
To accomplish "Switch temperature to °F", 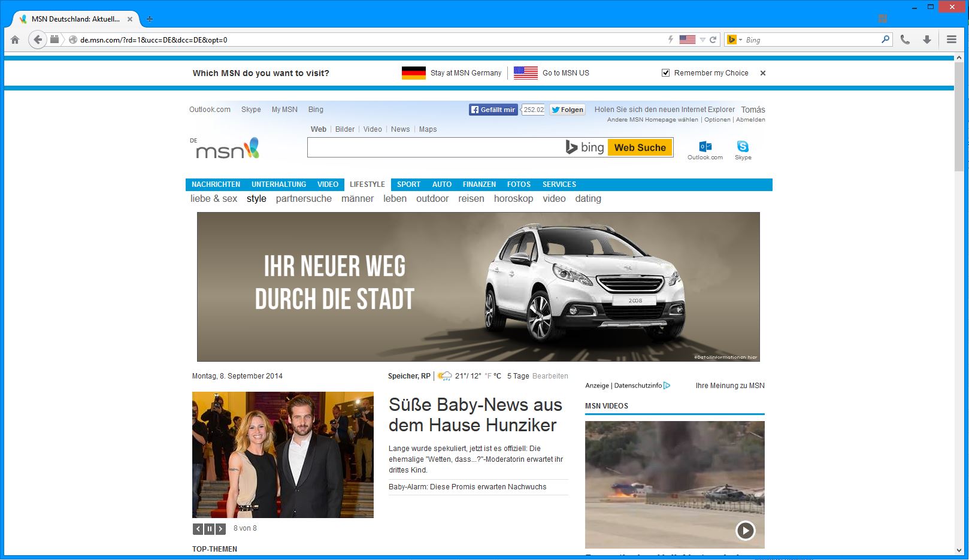I will tap(487, 376).
